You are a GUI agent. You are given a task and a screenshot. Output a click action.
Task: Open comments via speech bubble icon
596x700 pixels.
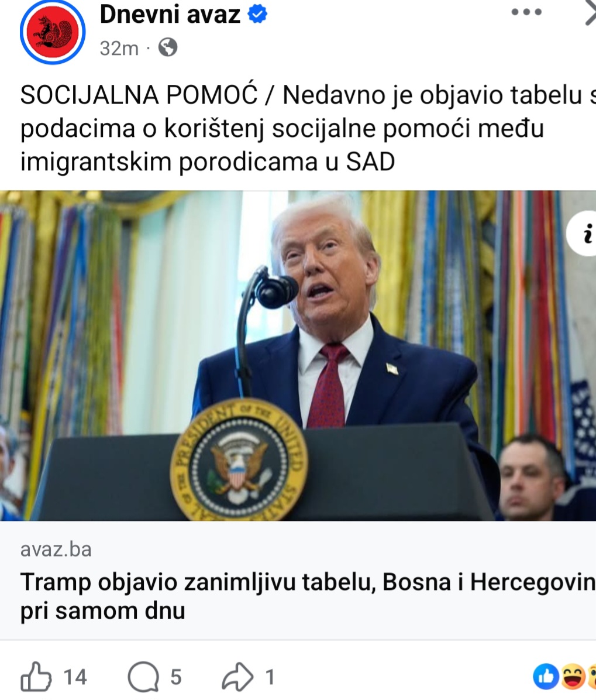point(143,677)
